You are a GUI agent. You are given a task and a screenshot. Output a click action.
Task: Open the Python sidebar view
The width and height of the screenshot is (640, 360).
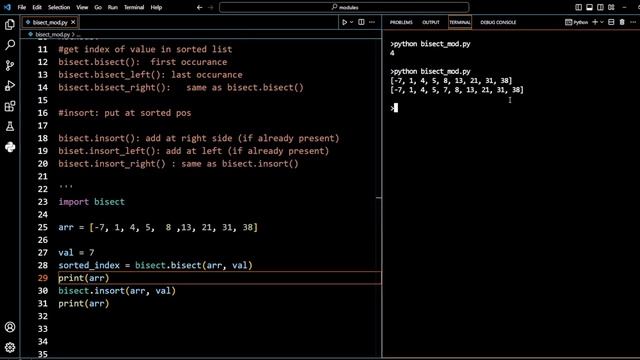point(10,147)
